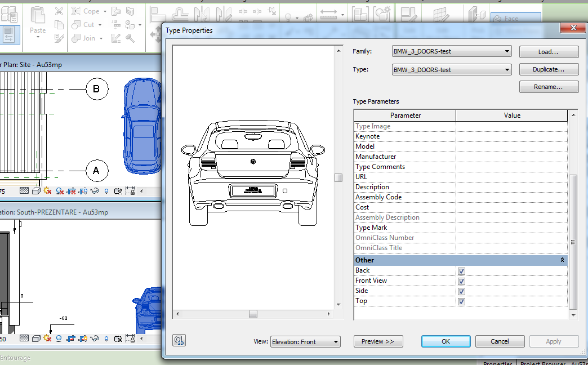Click the Duplicate... button
Image resolution: width=588 pixels, height=365 pixels.
[549, 69]
